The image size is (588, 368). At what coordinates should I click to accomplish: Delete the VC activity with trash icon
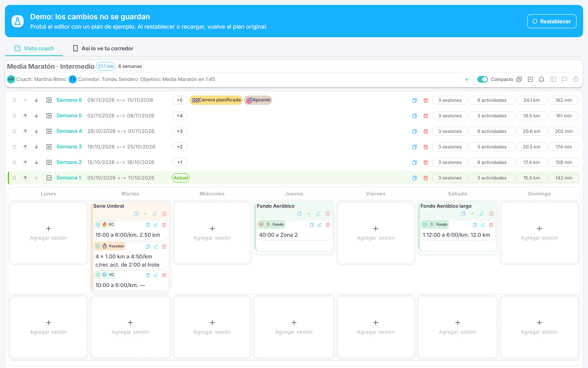[x=164, y=275]
